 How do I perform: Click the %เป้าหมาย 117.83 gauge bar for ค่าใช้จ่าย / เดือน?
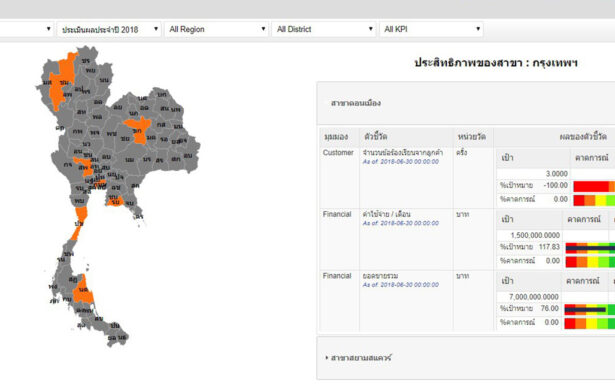click(x=590, y=248)
